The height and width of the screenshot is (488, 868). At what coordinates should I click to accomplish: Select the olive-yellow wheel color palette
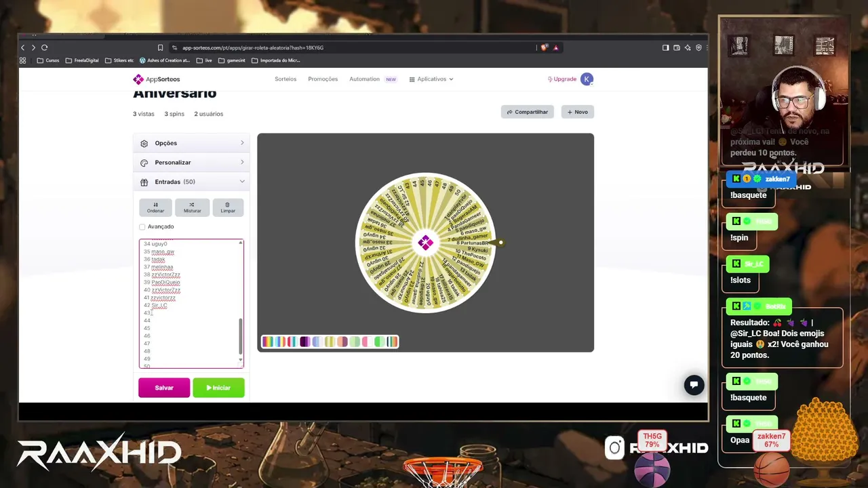330,342
